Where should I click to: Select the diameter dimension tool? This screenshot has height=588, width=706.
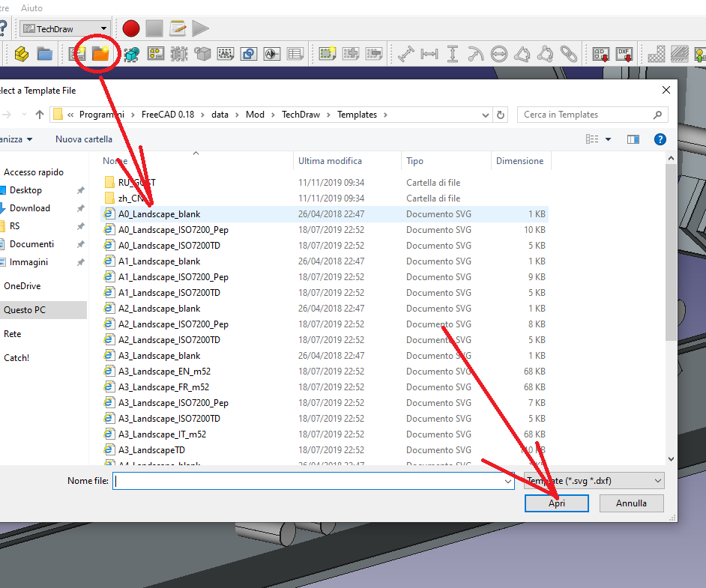pos(499,55)
